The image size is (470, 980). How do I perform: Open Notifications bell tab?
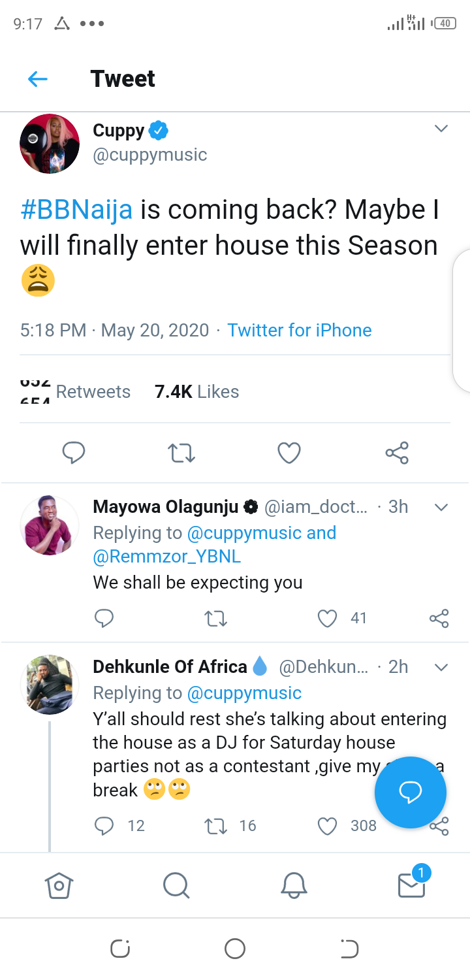point(294,885)
